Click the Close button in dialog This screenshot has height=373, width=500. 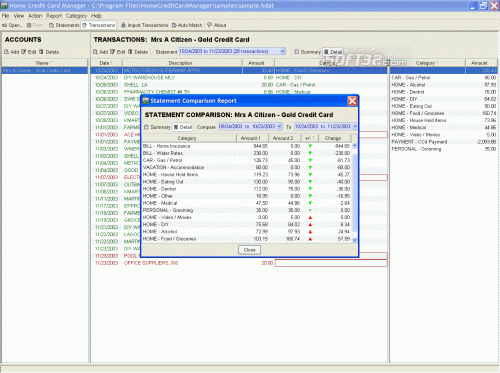(249, 250)
